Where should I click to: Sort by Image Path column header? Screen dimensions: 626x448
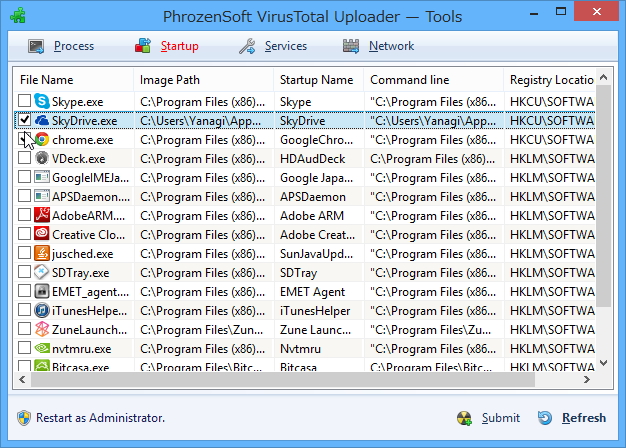(204, 80)
